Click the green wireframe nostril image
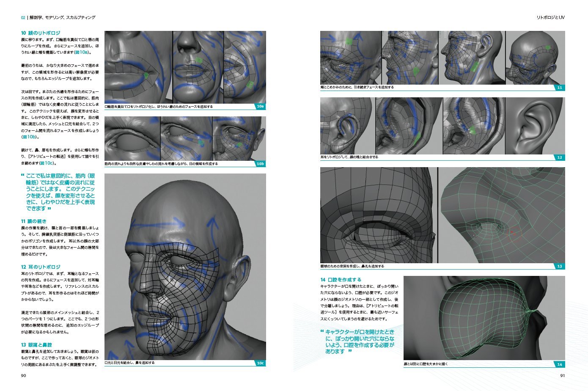The height and width of the screenshot is (391, 588). (x=501, y=215)
